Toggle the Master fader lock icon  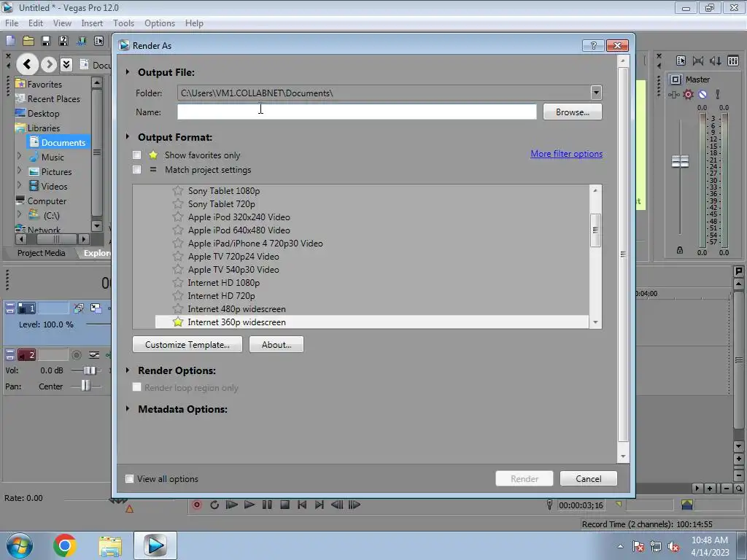coord(680,250)
